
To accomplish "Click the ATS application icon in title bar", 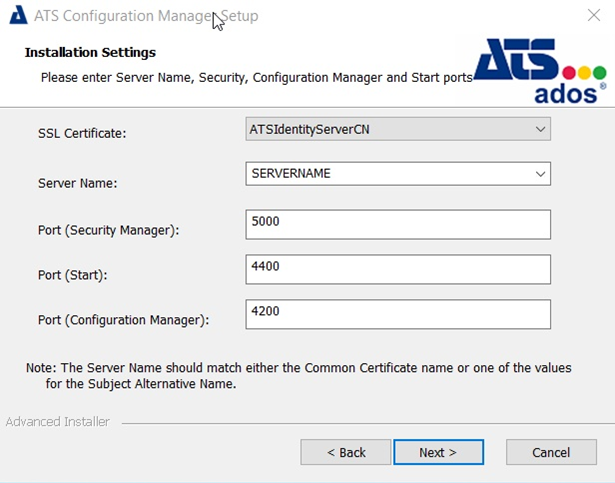I will (x=18, y=17).
